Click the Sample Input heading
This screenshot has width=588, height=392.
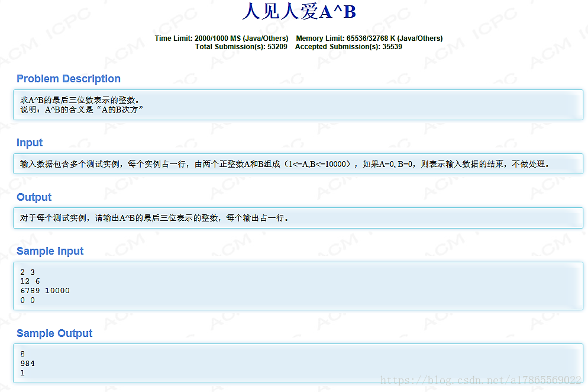(x=50, y=251)
